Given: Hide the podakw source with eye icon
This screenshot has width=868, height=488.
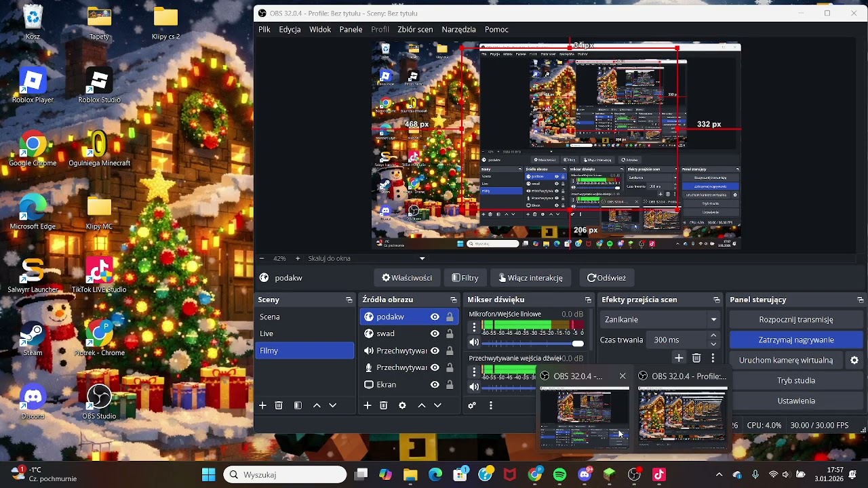Looking at the screenshot, I should (435, 317).
